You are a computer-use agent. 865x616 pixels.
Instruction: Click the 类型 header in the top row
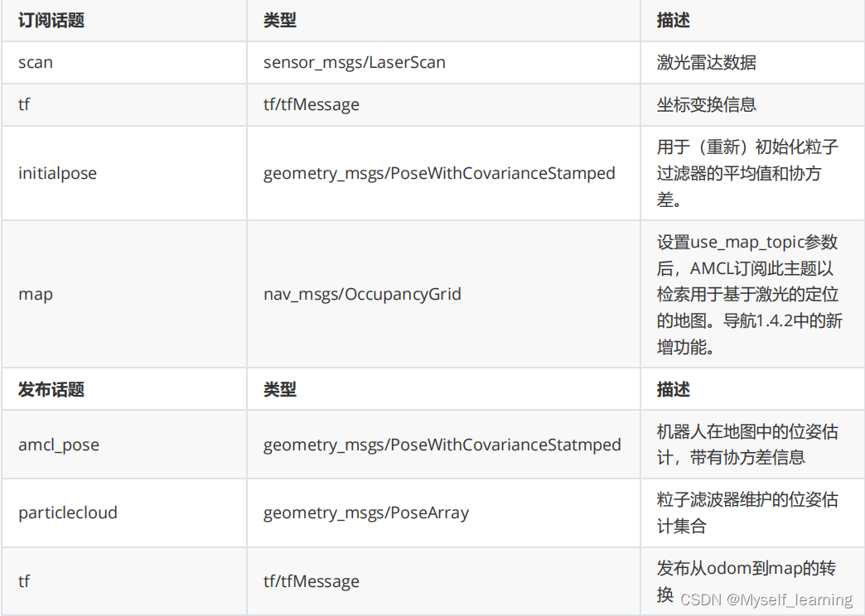tap(443, 21)
